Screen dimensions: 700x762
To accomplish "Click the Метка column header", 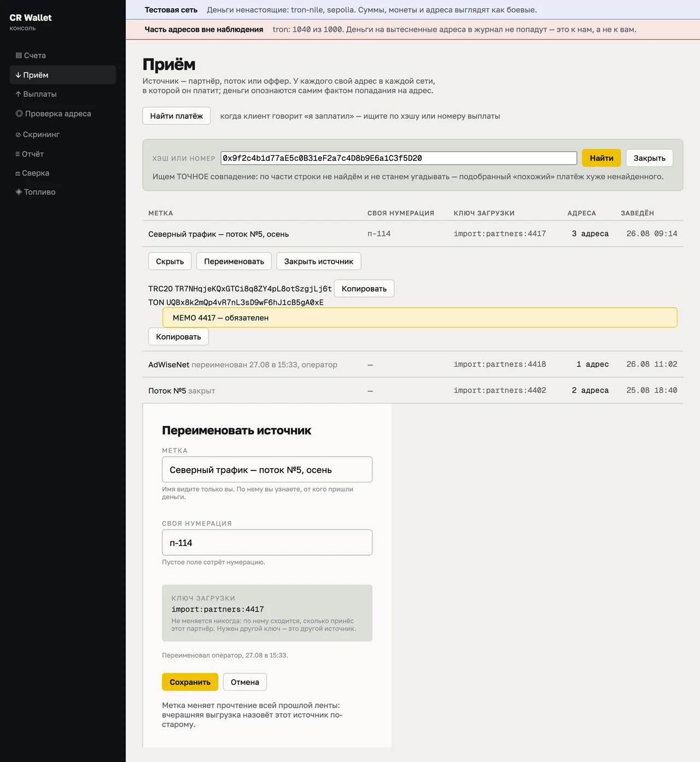I will tap(161, 213).
